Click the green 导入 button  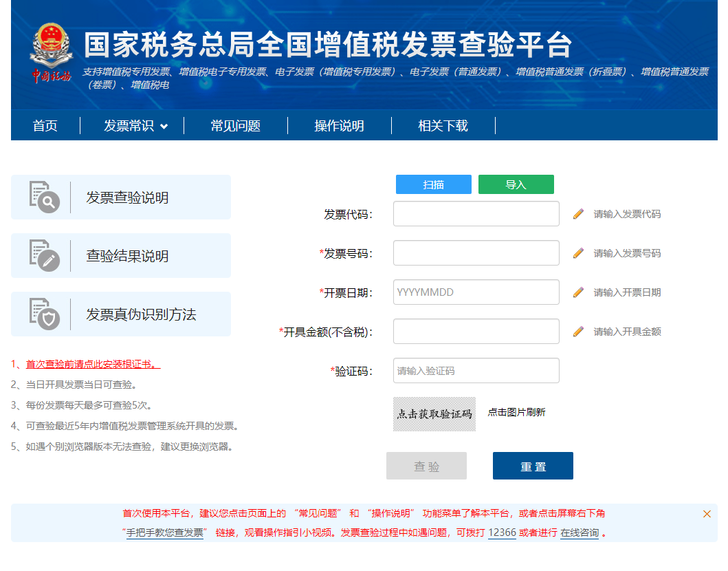[516, 184]
